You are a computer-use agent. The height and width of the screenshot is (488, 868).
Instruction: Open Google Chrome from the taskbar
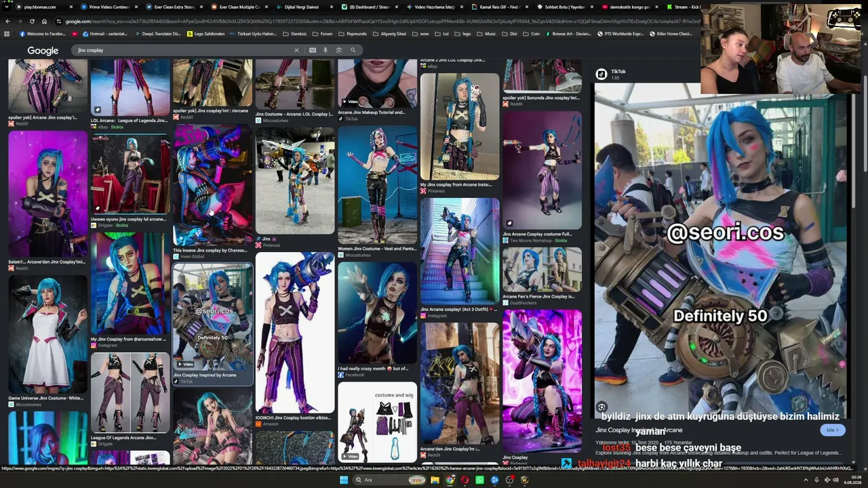pos(450,480)
